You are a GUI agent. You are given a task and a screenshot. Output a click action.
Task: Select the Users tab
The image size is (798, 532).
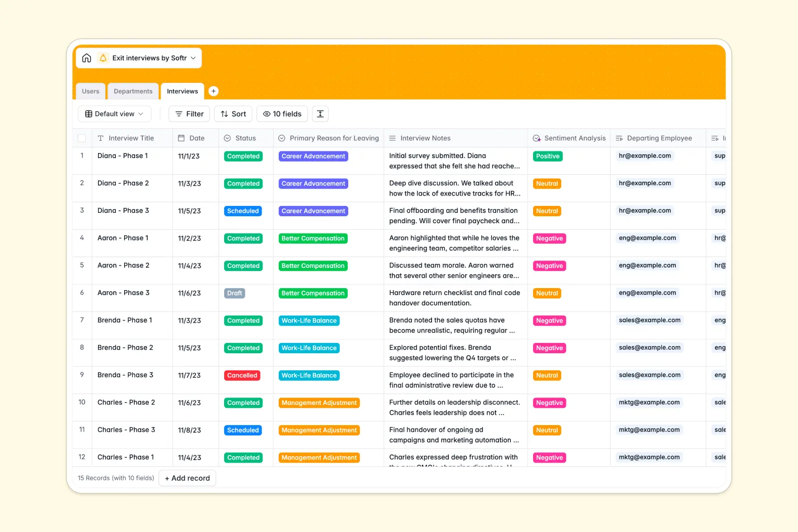90,91
